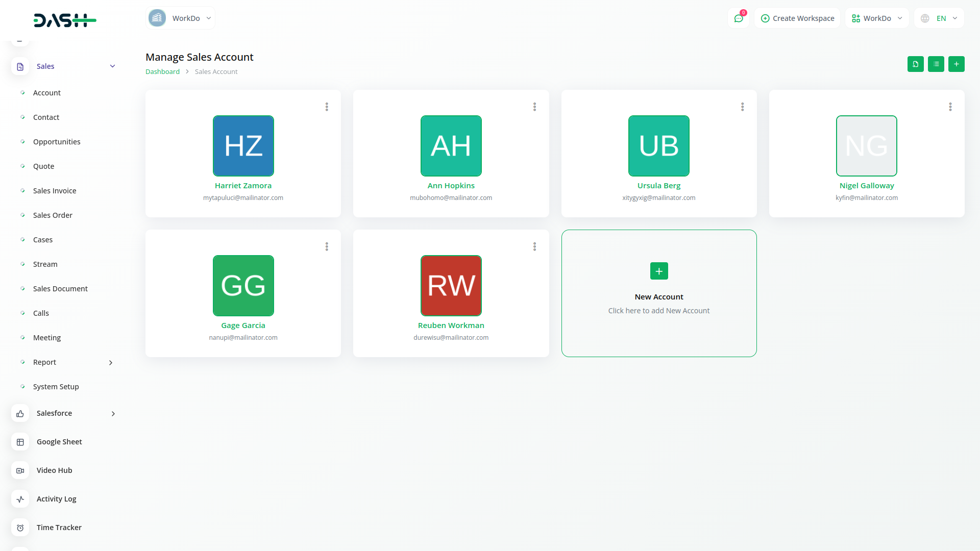The width and height of the screenshot is (980, 551).
Task: Open Opportunities in the sidebar
Action: click(x=57, y=142)
